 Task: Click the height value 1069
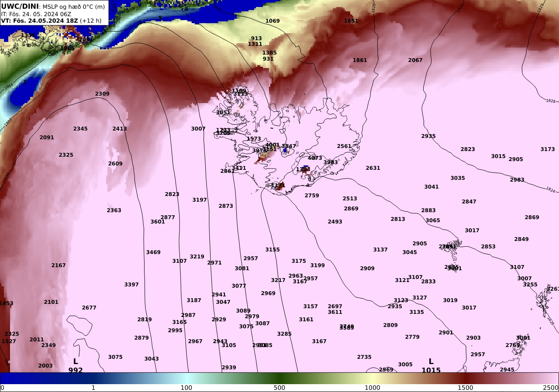point(273,21)
